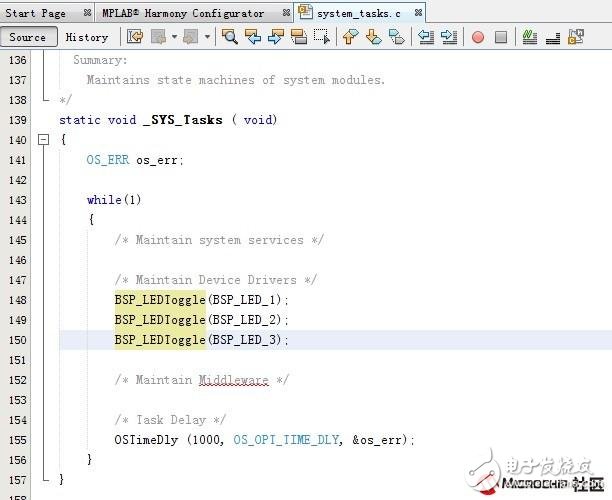Toggle Bookmark on current line

[x=396, y=37]
